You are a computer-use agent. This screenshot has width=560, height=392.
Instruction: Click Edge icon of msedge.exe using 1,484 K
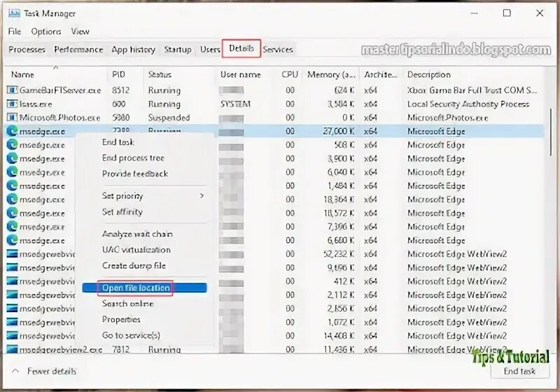pos(12,185)
